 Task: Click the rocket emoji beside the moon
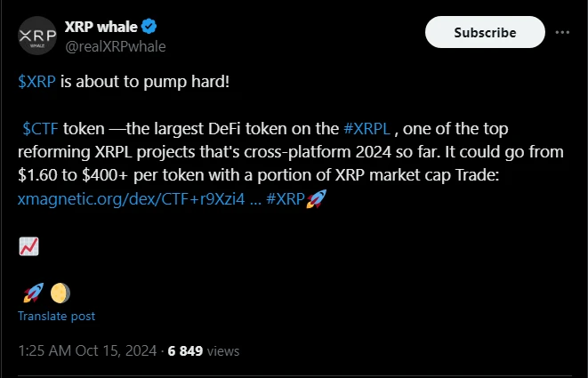pyautogui.click(x=33, y=293)
